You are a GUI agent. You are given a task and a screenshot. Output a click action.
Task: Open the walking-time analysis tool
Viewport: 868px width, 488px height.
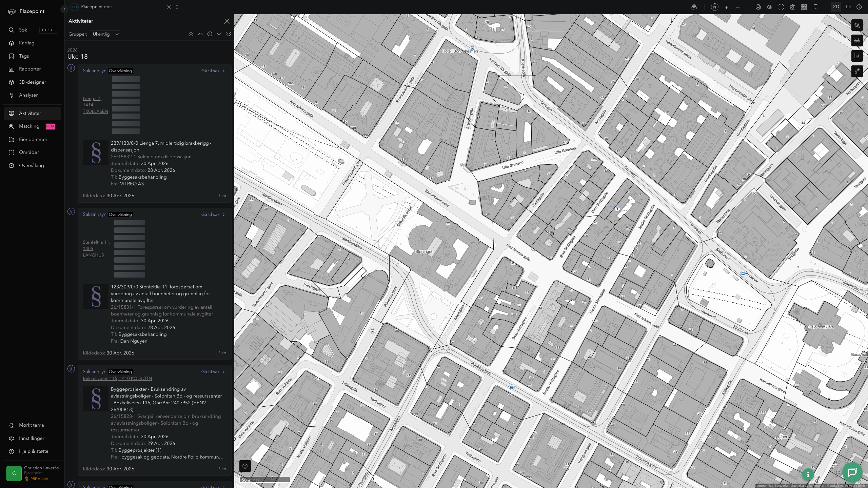(857, 71)
